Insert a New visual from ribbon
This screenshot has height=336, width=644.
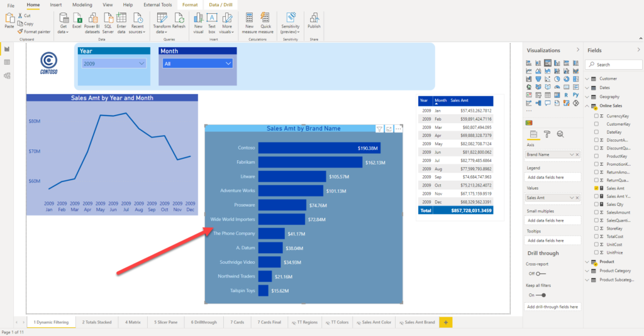tap(198, 23)
